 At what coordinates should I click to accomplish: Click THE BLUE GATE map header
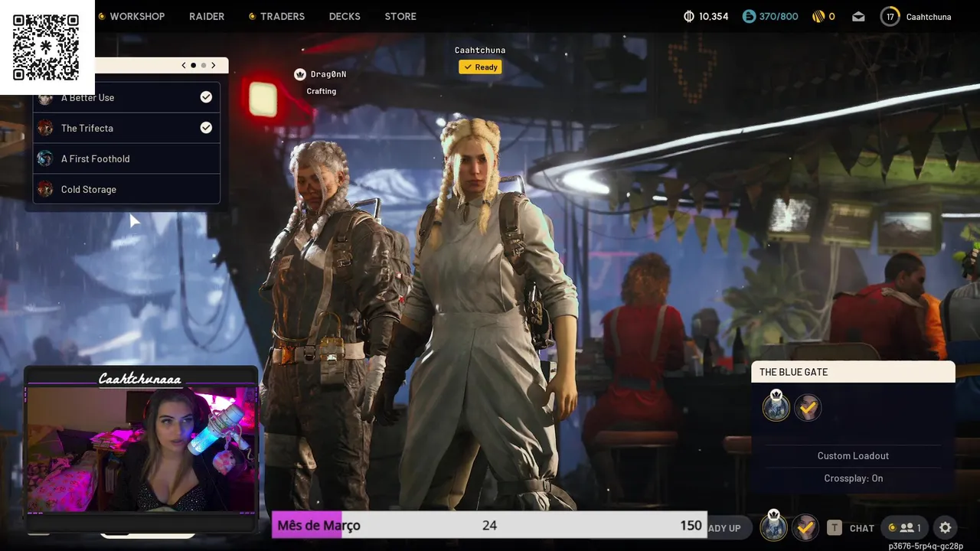pos(854,372)
